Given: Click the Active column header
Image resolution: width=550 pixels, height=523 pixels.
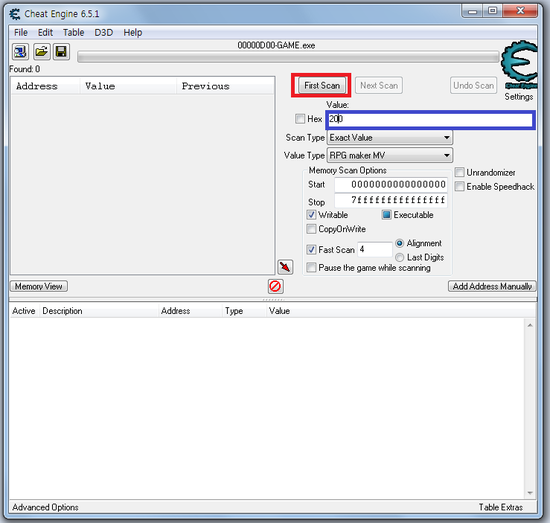Looking at the screenshot, I should [x=24, y=311].
